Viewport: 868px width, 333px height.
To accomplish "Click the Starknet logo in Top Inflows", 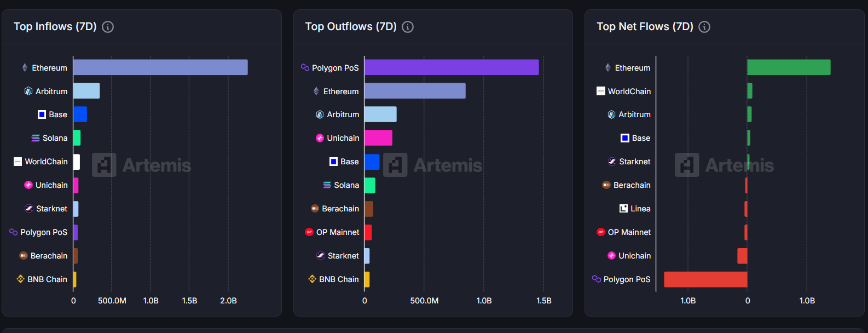I will (x=29, y=209).
